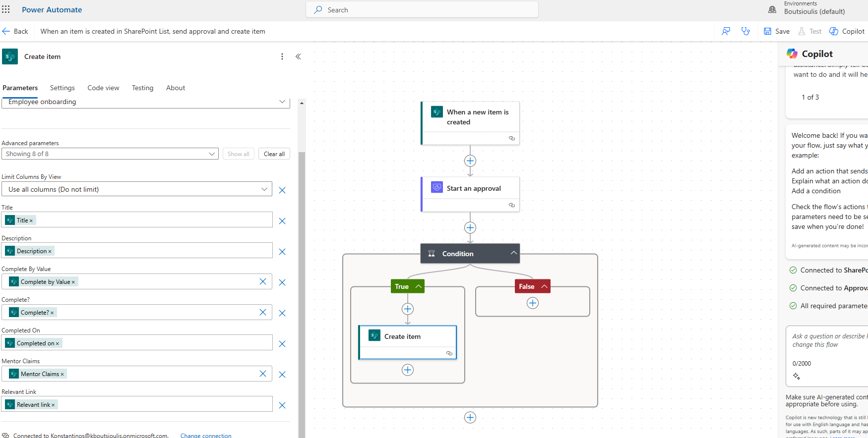Click into the Title parameter field
This screenshot has height=438, width=868.
click(137, 220)
